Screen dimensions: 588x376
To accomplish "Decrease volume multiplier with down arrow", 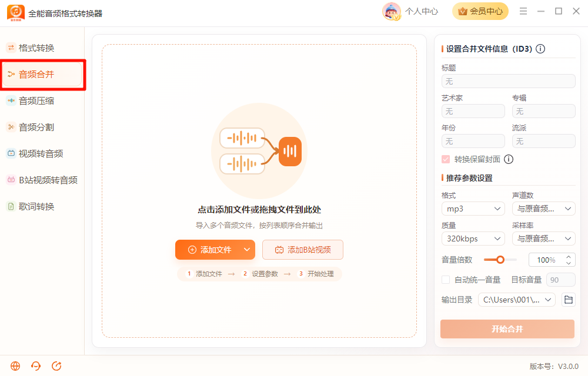I will pyautogui.click(x=569, y=263).
